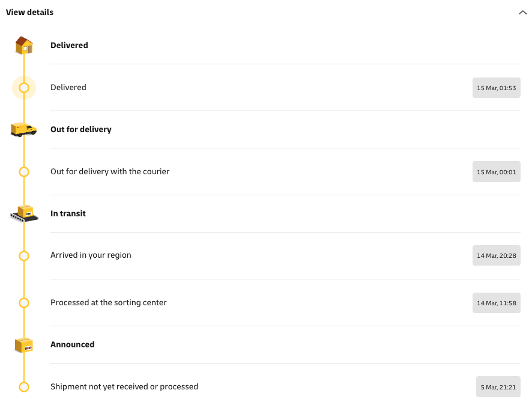532x402 pixels.
Task: Select the sorting center timeline marker
Action: point(24,303)
